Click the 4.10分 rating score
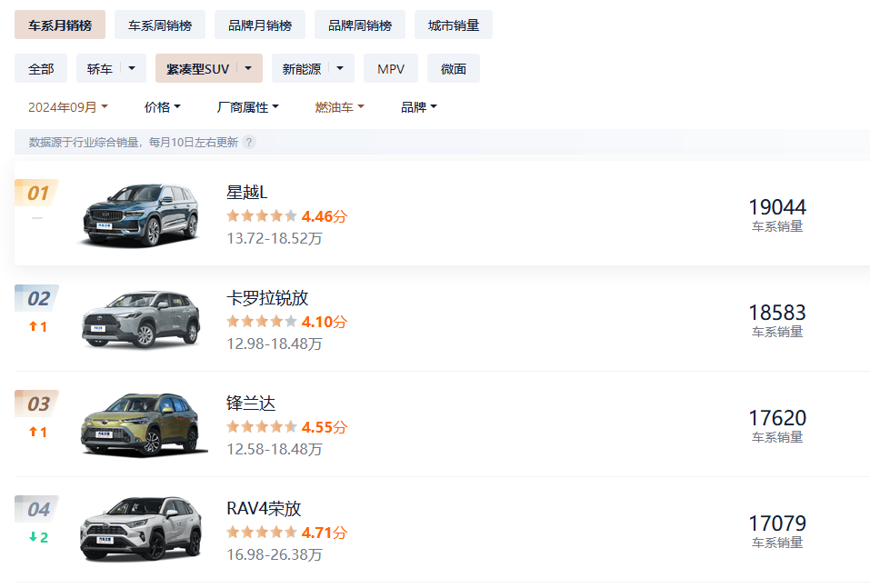The width and height of the screenshot is (870, 588). tap(324, 322)
